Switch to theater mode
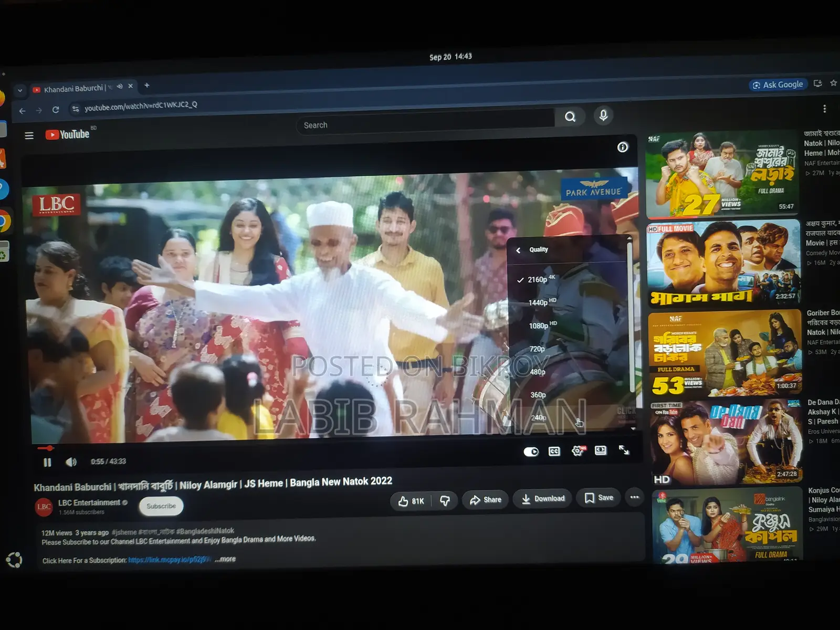Image resolution: width=840 pixels, height=630 pixels. coord(601,450)
